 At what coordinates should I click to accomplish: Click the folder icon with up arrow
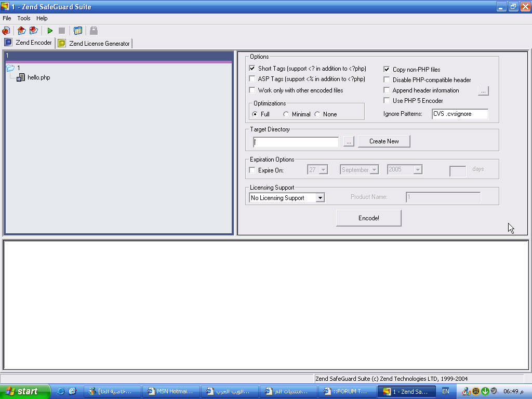(x=21, y=31)
